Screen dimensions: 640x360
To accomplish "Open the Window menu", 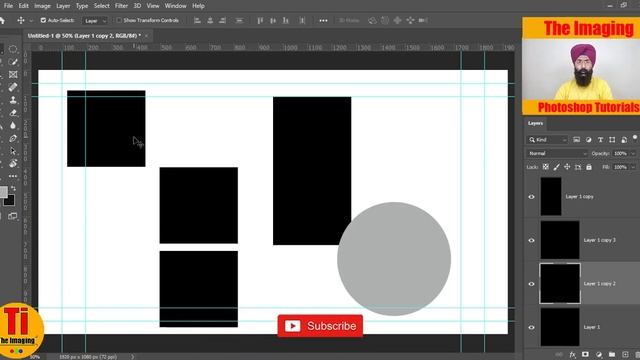I will pos(175,6).
